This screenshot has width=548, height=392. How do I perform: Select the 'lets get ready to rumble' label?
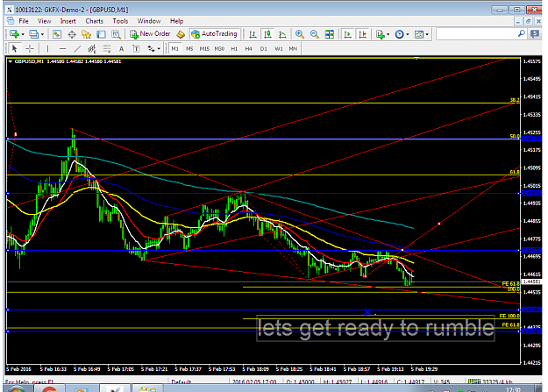tap(375, 328)
